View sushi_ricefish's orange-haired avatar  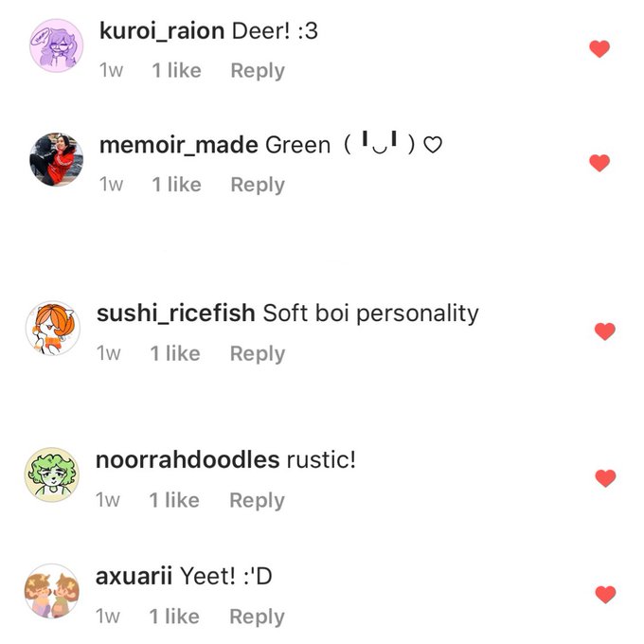(53, 328)
